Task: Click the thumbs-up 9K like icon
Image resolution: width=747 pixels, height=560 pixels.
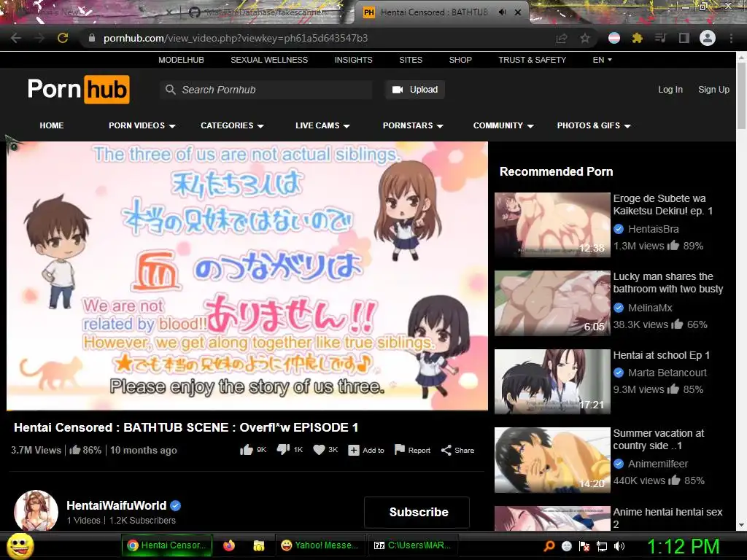Action: 247,450
